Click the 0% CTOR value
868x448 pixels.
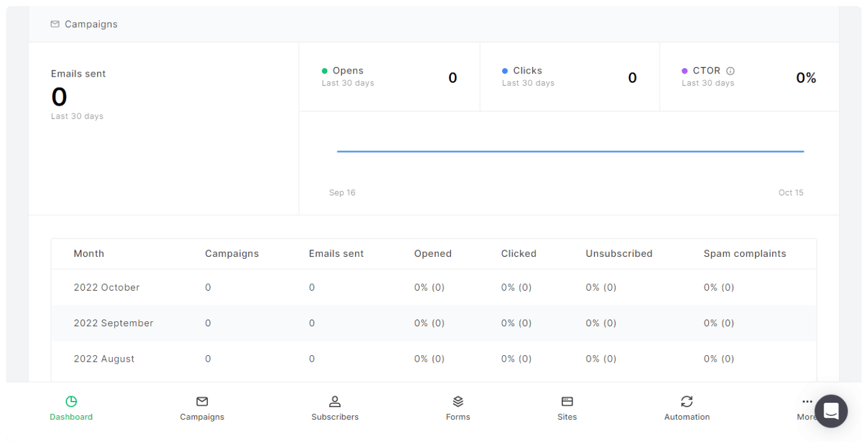click(x=806, y=78)
